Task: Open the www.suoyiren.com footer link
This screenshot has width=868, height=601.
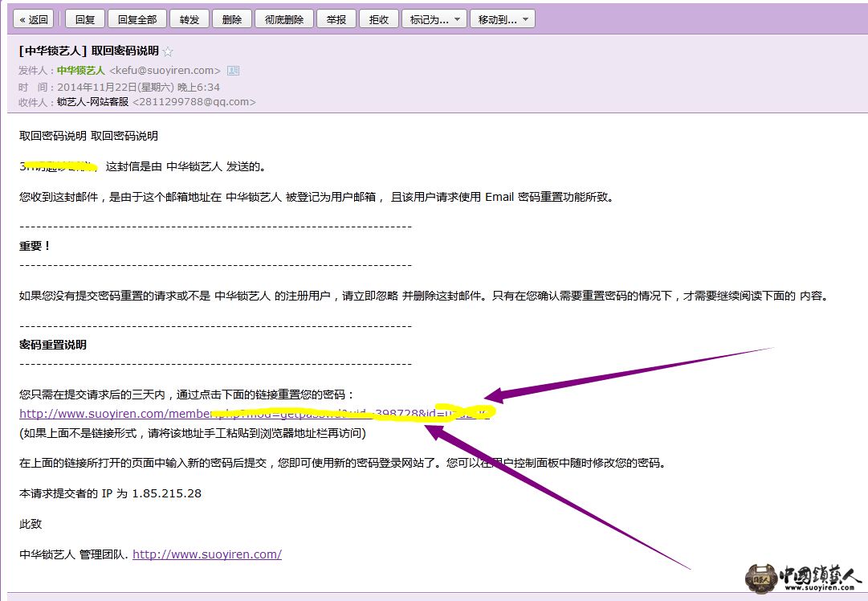Action: pos(207,554)
